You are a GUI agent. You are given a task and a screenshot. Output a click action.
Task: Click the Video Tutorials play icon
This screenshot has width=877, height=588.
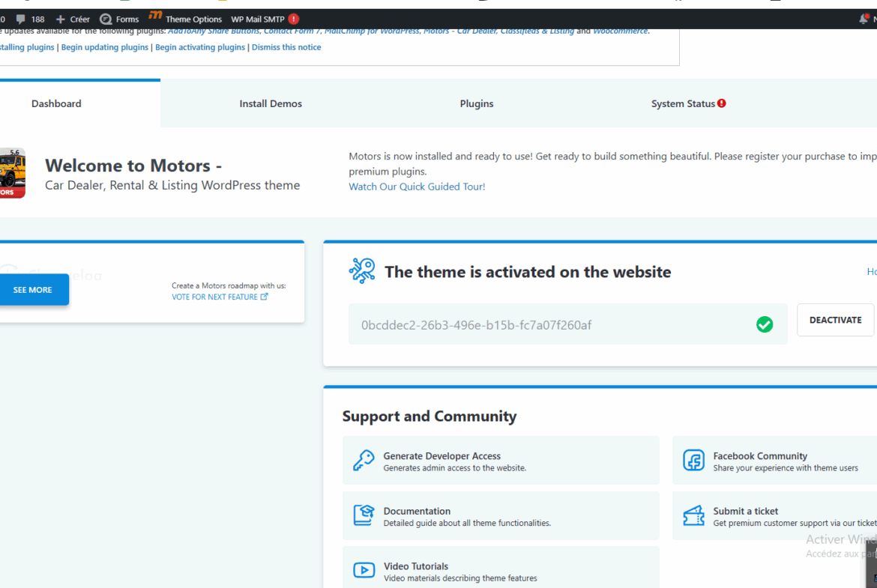coord(364,571)
